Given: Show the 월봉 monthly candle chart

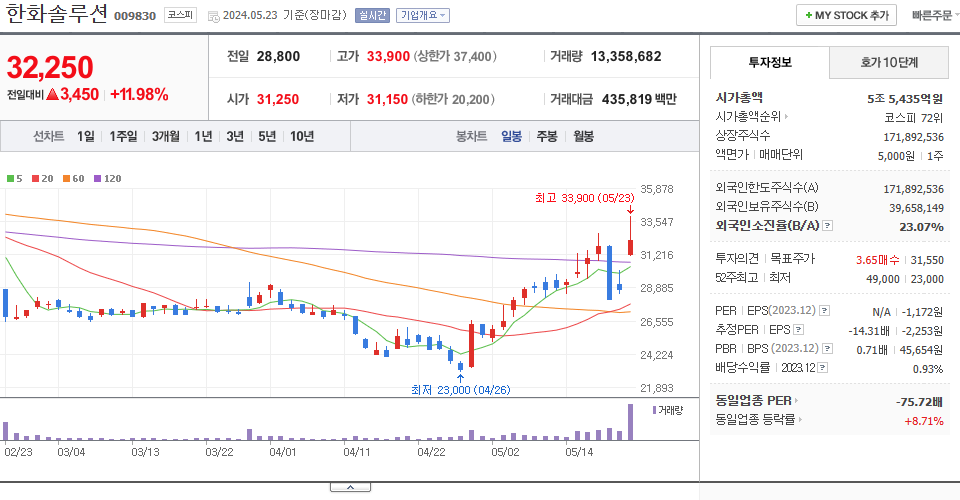Looking at the screenshot, I should (x=583, y=136).
